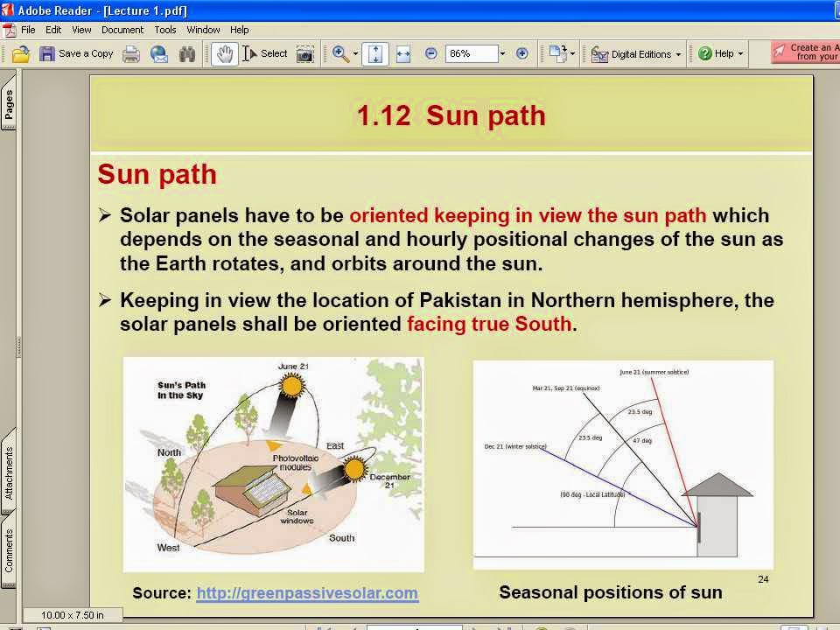Click the Zoom In plus icon
The width and height of the screenshot is (840, 630).
(x=522, y=53)
